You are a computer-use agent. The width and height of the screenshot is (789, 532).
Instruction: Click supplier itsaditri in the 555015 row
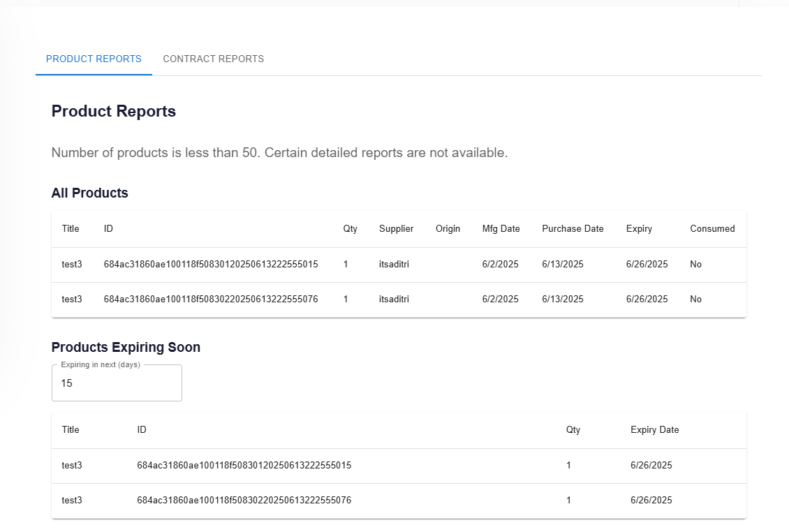(394, 264)
